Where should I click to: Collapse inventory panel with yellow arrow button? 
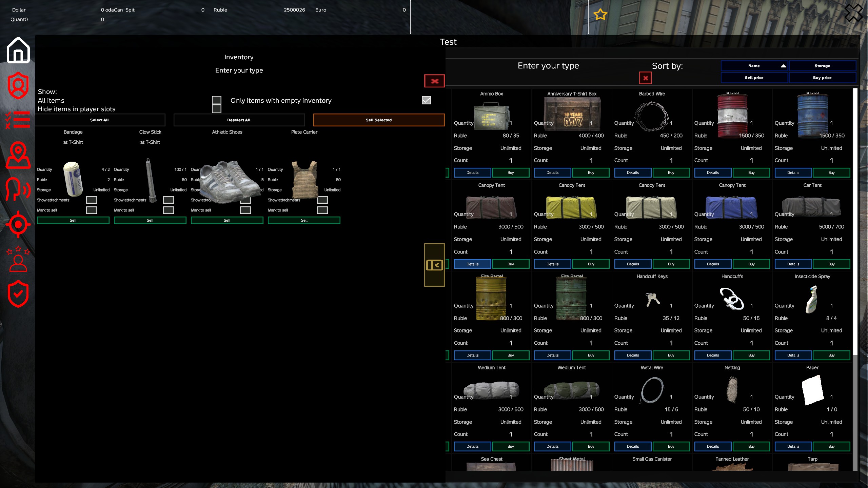coord(434,265)
